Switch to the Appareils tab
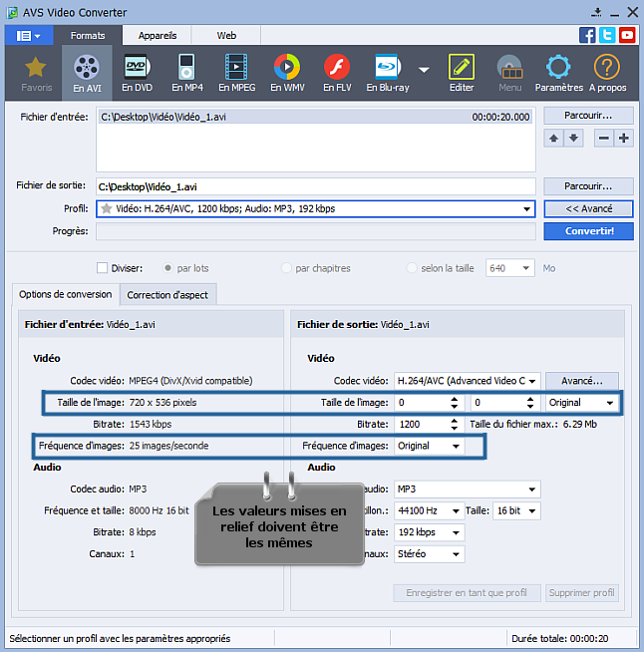This screenshot has width=644, height=652. click(158, 35)
